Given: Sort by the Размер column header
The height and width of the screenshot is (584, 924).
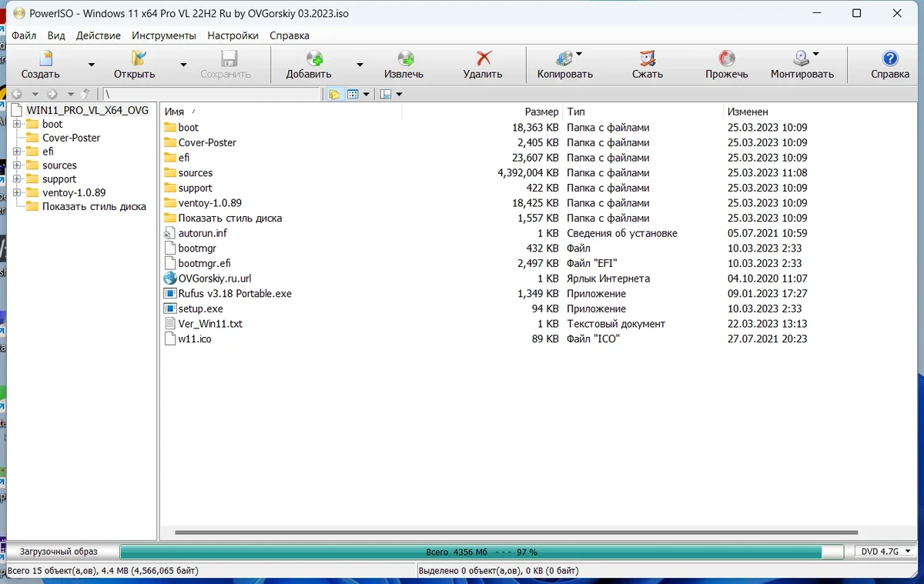Looking at the screenshot, I should click(482, 112).
